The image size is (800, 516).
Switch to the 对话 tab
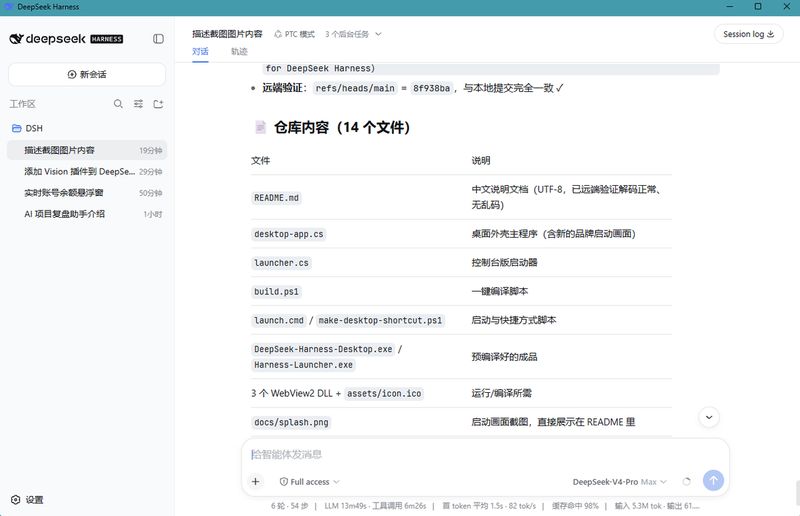[x=200, y=52]
